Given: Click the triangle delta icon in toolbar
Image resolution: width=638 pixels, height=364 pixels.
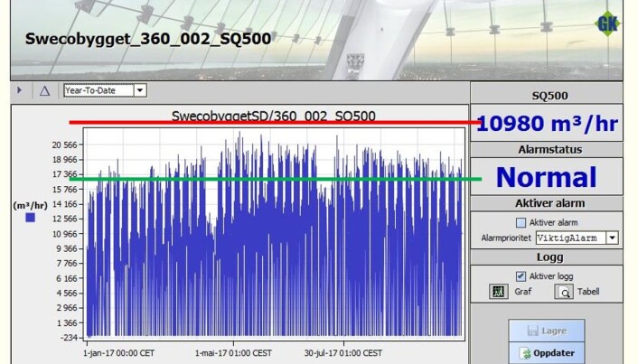Looking at the screenshot, I should click(x=45, y=90).
